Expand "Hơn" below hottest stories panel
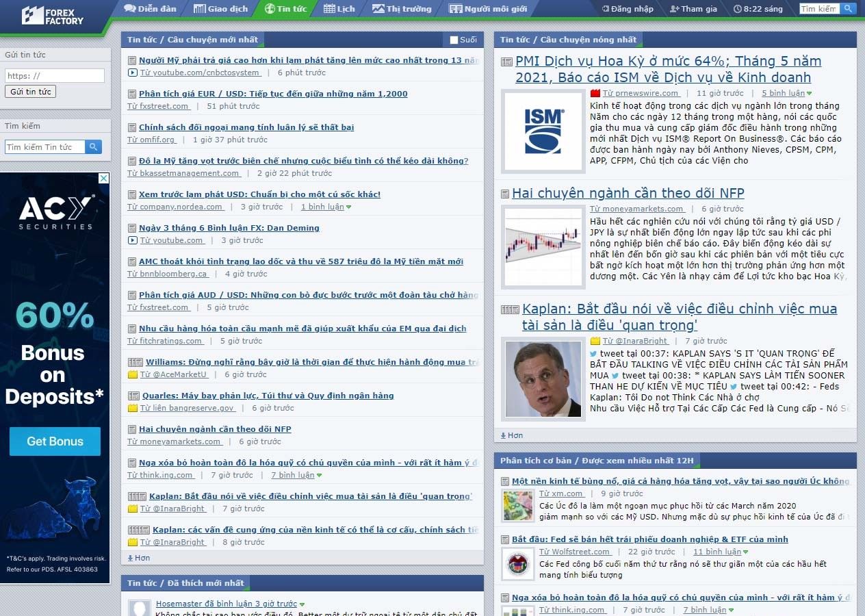 click(x=511, y=435)
